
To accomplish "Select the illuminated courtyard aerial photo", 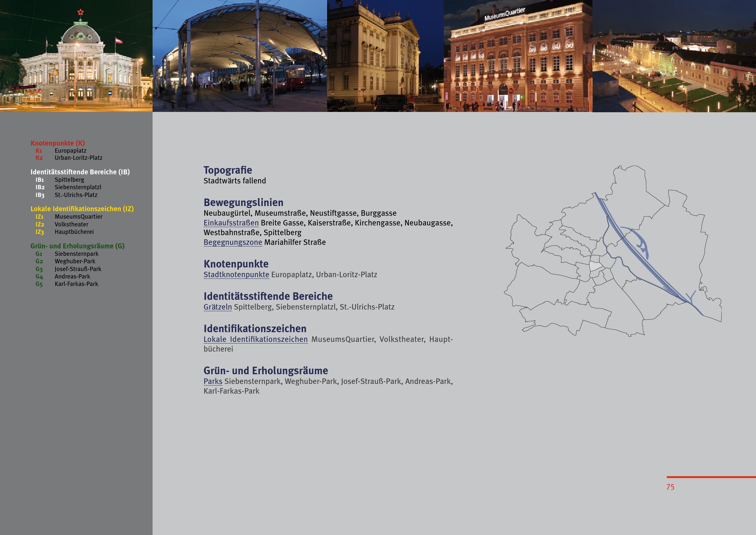I will coord(674,56).
